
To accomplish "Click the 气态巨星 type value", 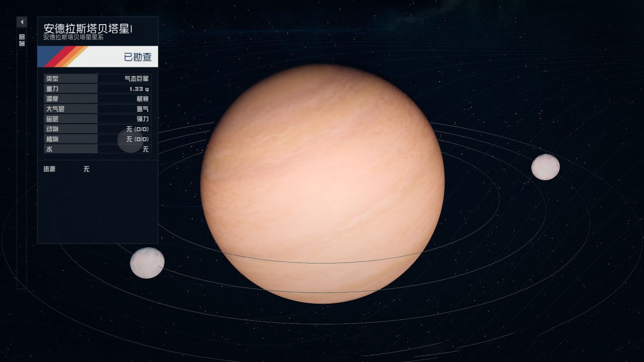I will point(137,78).
